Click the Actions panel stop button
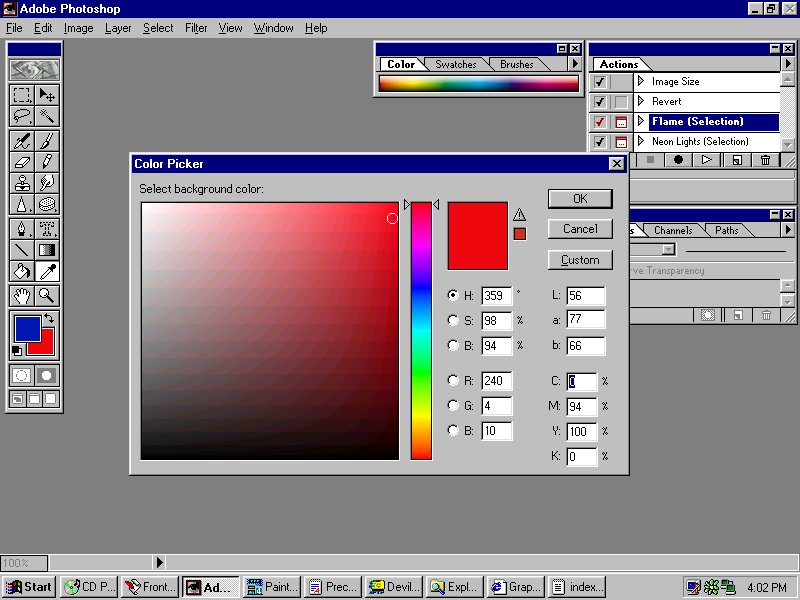 (650, 160)
